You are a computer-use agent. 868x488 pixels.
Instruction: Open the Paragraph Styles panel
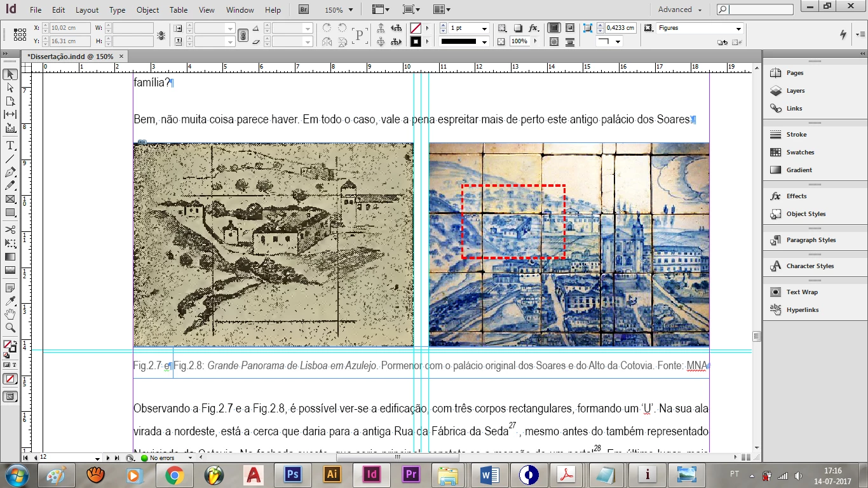pos(811,240)
